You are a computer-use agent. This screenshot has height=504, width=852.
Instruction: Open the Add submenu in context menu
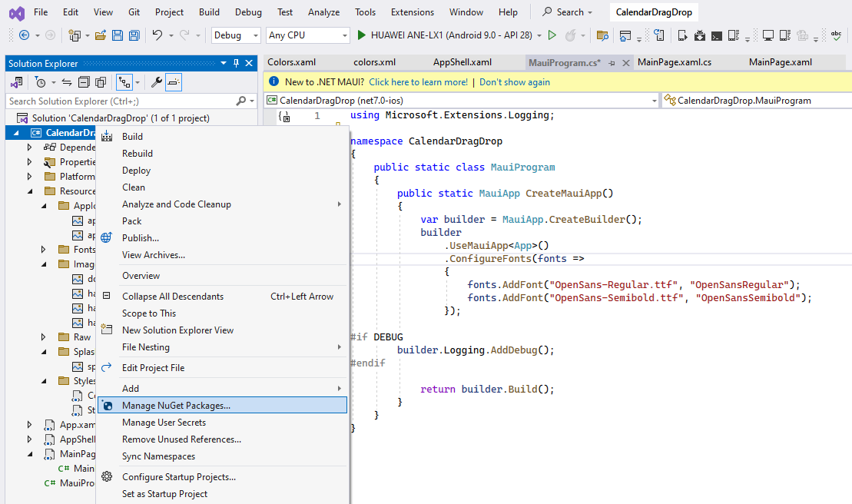tap(222, 388)
